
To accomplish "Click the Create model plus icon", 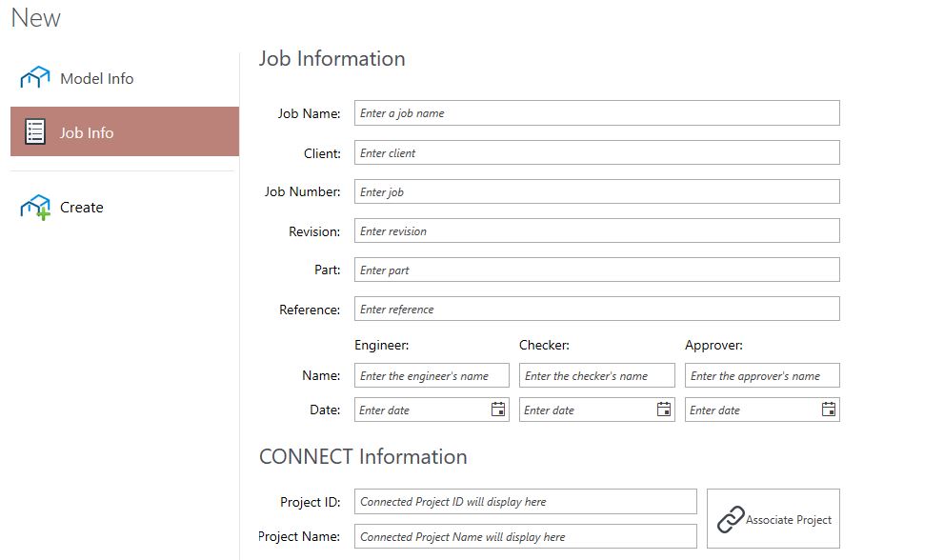I will [x=35, y=207].
